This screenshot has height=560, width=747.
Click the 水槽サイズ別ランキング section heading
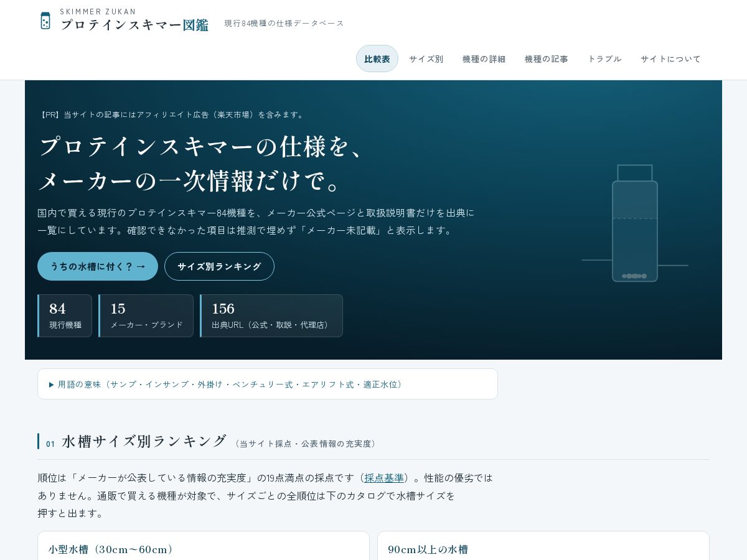(x=144, y=441)
